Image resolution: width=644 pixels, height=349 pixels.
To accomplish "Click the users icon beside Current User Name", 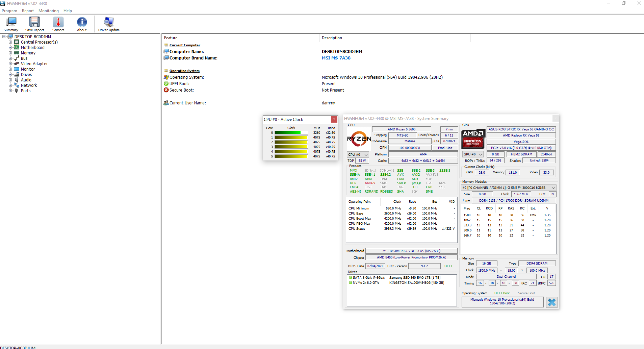I will tap(166, 103).
